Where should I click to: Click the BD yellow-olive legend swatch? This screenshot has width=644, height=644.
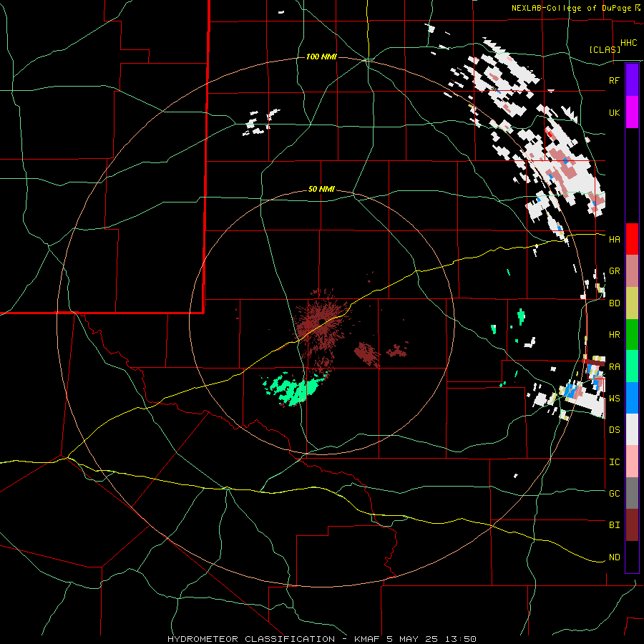click(632, 303)
